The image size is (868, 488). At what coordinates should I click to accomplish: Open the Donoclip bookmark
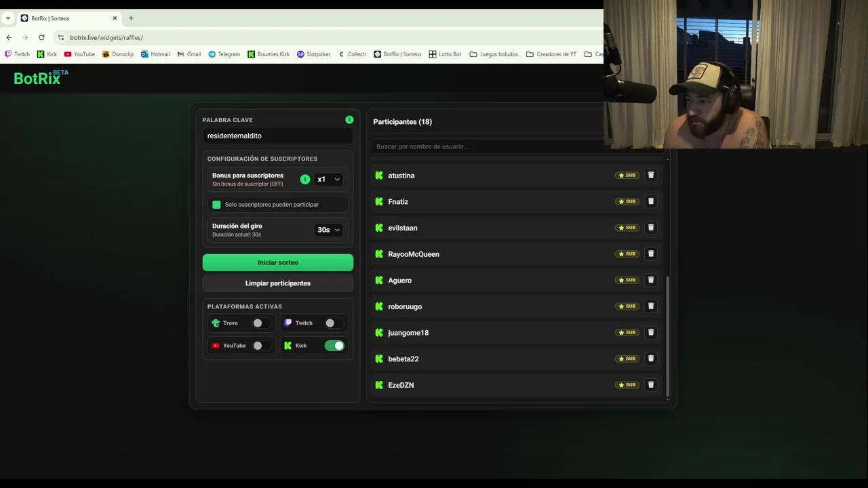(118, 54)
